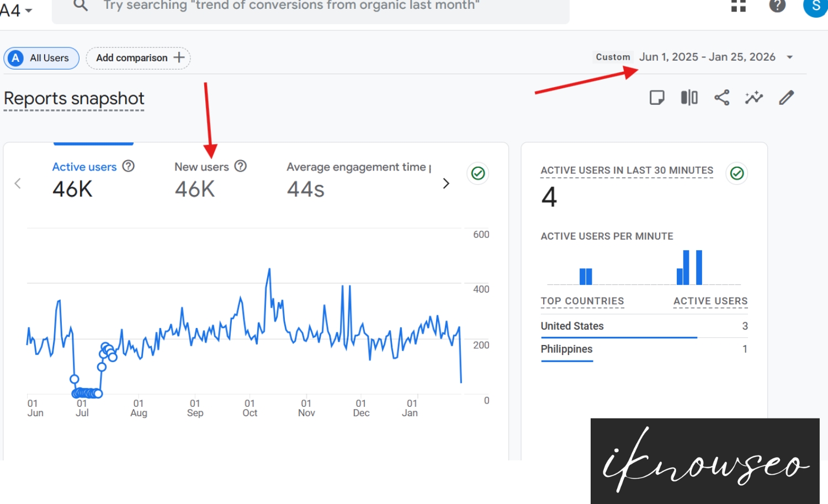Viewport: 828px width, 504px height.
Task: Open Insights with the sparkle trend icon
Action: tap(754, 97)
